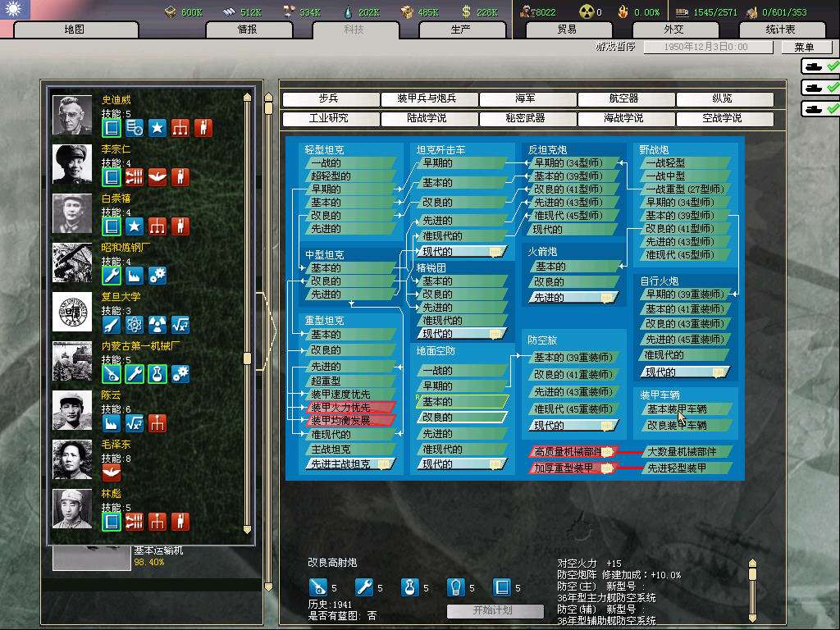Image resolution: width=840 pixels, height=630 pixels.
Task: Click the 内蒙古第一机械厂 chemistry flask icon
Action: [157, 374]
